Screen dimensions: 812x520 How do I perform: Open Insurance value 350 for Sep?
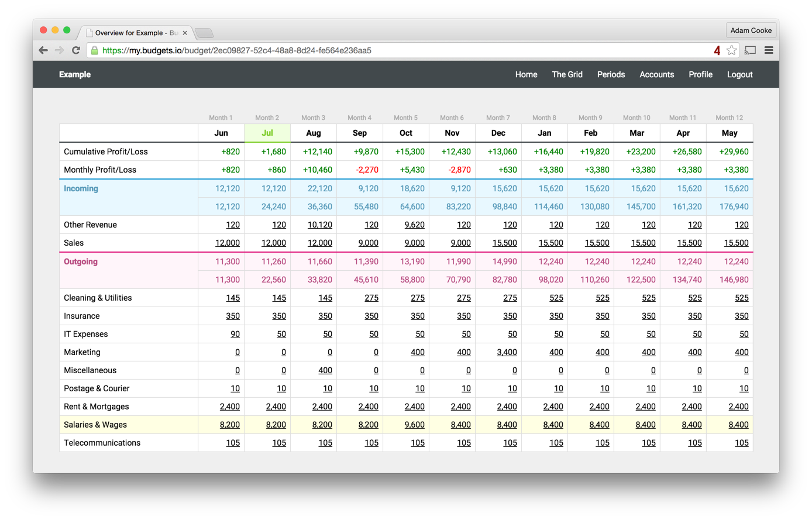coord(371,316)
